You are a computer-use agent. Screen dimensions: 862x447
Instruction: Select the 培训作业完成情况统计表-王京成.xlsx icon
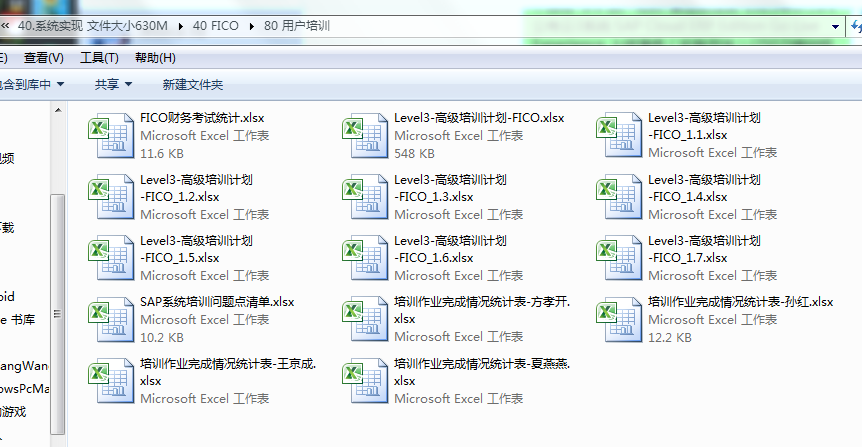pyautogui.click(x=109, y=381)
